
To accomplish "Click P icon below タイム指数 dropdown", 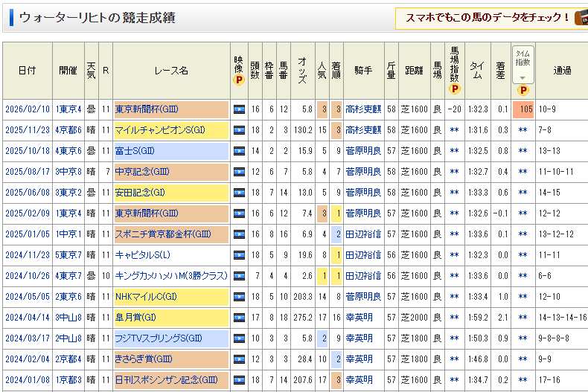I will point(523,90).
